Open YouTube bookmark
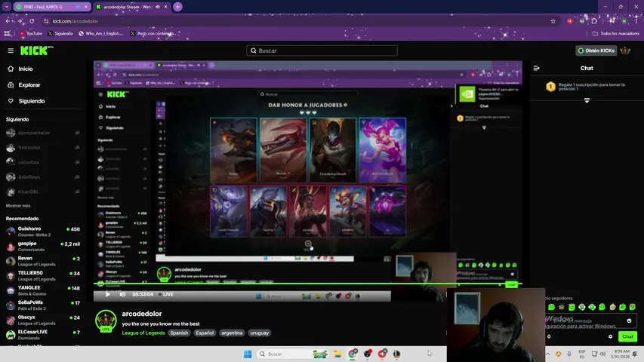Image resolution: width=644 pixels, height=362 pixels. coord(31,34)
